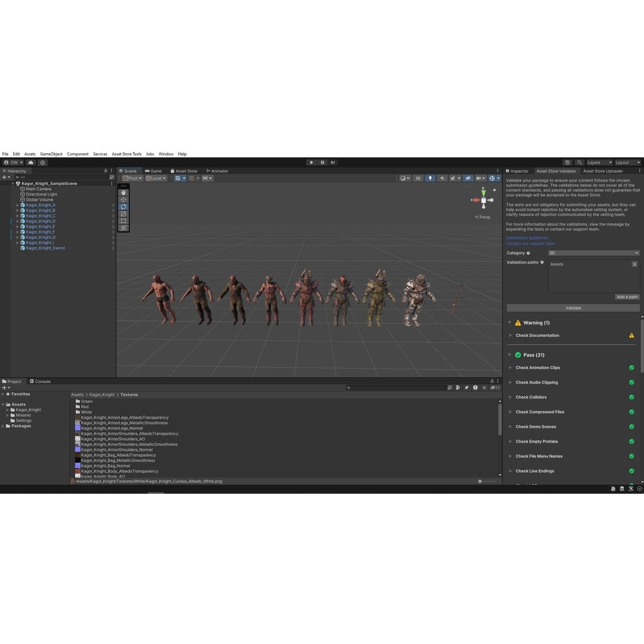Lock the Scene gizmo rotation
Screen dimensions: 644x644
pyautogui.click(x=494, y=190)
